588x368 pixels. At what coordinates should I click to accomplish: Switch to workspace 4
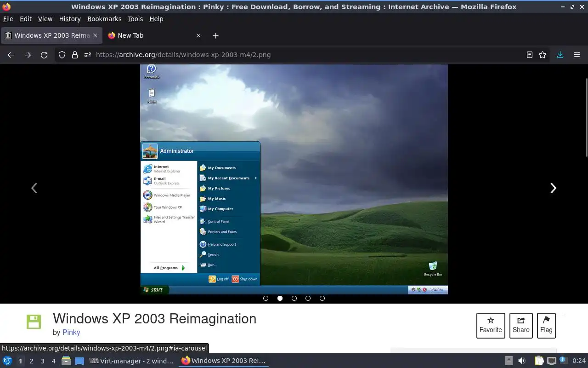tap(53, 361)
